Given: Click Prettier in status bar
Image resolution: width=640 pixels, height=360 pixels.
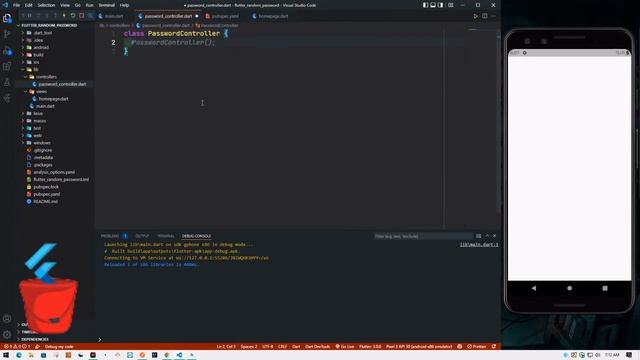Looking at the screenshot, I should pyautogui.click(x=477, y=347).
